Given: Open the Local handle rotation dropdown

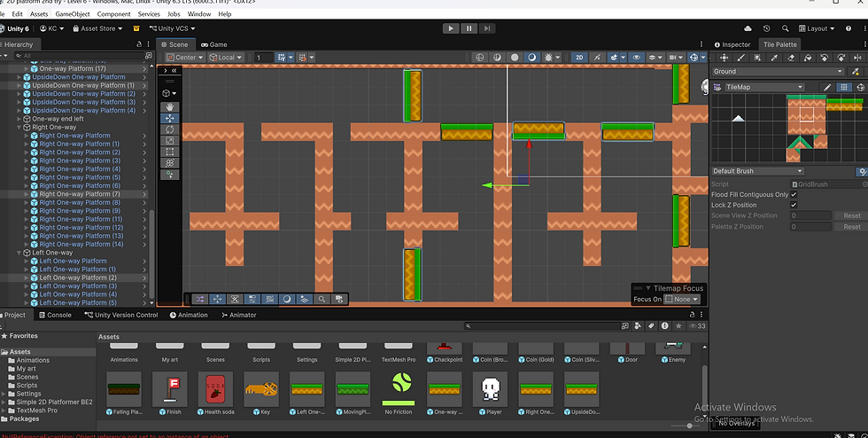Looking at the screenshot, I should coord(226,57).
